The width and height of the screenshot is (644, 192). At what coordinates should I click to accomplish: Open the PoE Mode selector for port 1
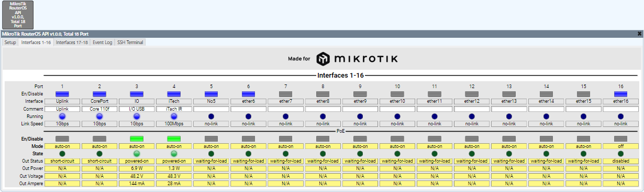[x=62, y=146]
